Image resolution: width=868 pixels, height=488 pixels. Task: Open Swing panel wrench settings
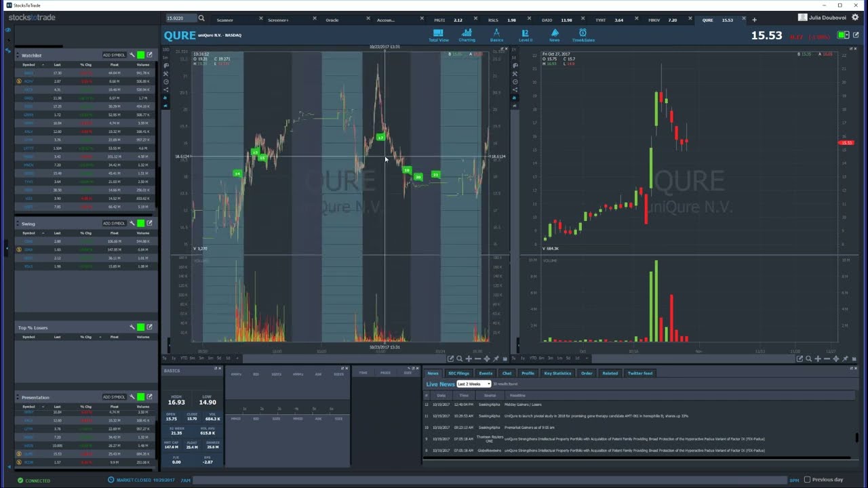(x=132, y=223)
